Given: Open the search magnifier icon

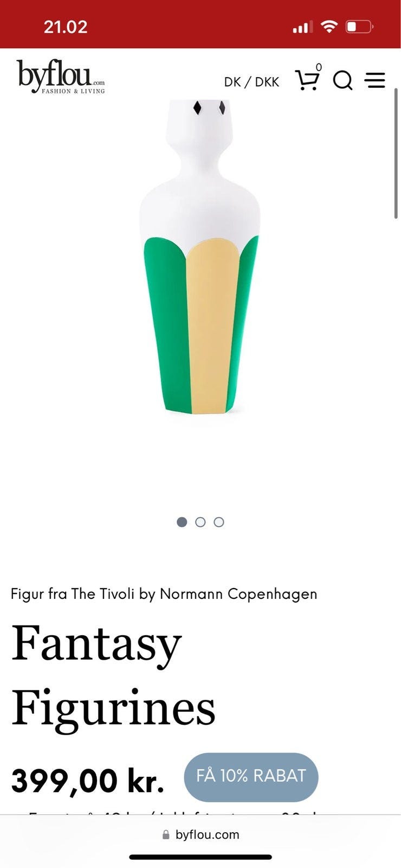Looking at the screenshot, I should [x=342, y=80].
